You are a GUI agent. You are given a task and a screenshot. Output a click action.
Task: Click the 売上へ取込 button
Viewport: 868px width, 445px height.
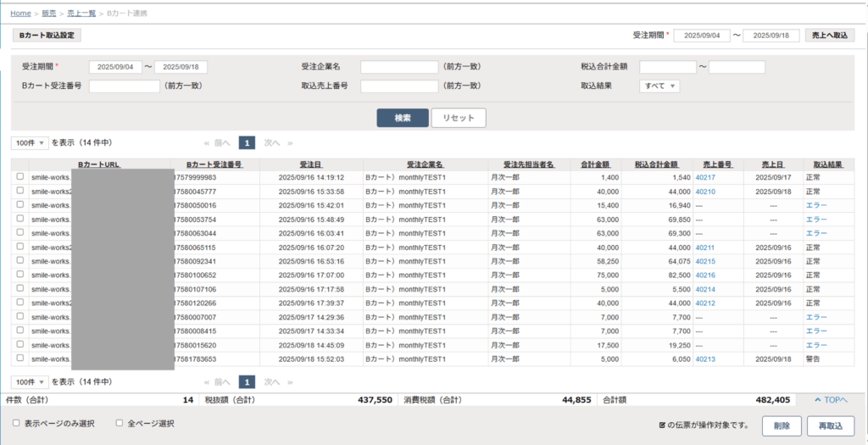point(829,36)
